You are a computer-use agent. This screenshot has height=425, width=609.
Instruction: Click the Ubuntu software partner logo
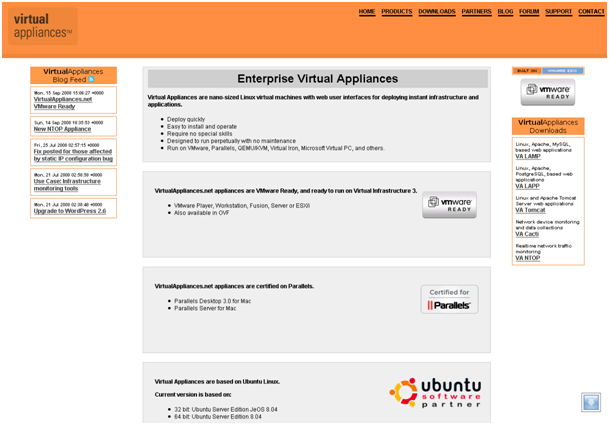[x=435, y=392]
